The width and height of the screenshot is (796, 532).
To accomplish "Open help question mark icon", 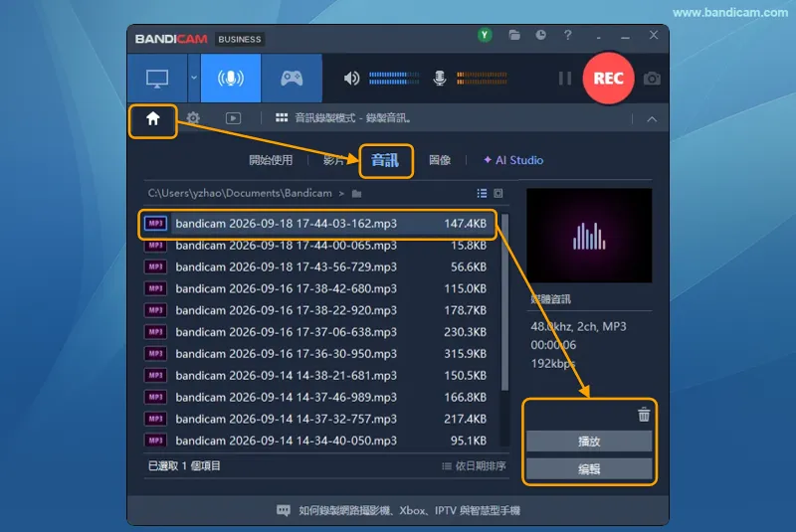I will 568,35.
